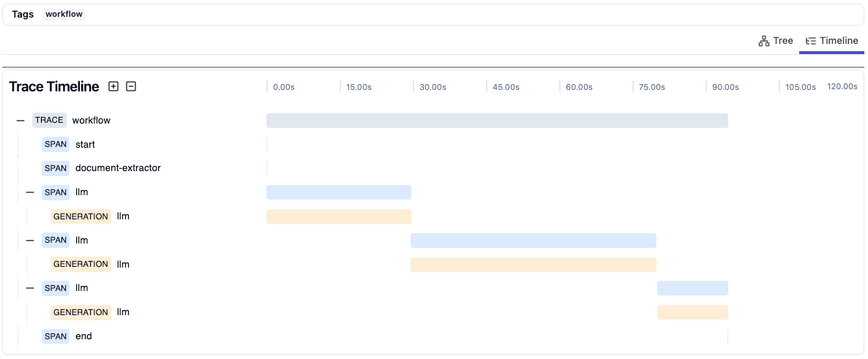
Task: Open the first GENERATION llm row
Action: click(x=123, y=216)
